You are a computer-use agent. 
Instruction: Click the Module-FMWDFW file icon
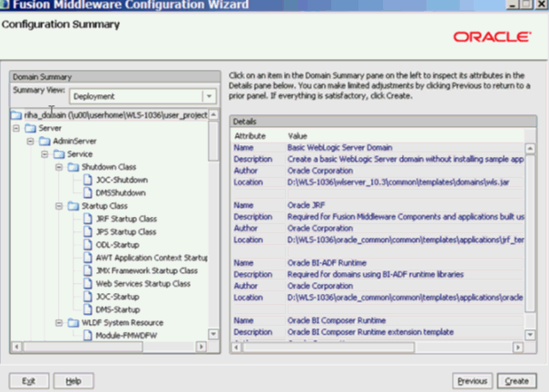pyautogui.click(x=88, y=336)
